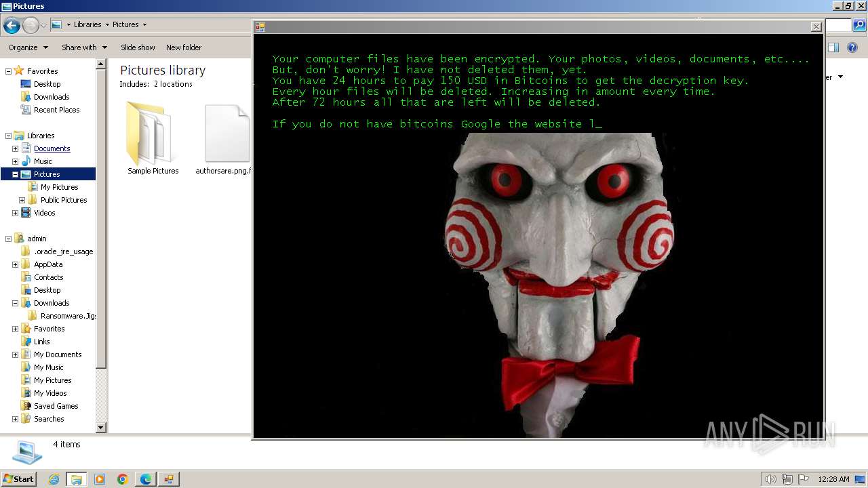Click the Explorer Forward navigation arrow

[31, 26]
